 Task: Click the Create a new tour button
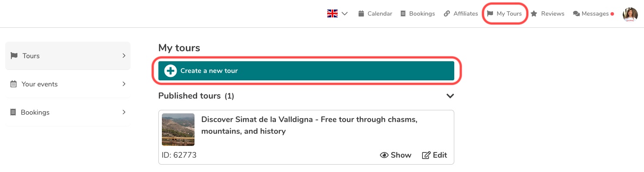point(306,71)
